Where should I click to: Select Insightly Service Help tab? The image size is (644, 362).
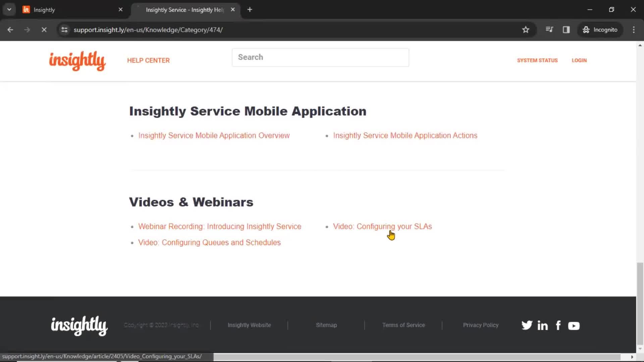point(185,10)
